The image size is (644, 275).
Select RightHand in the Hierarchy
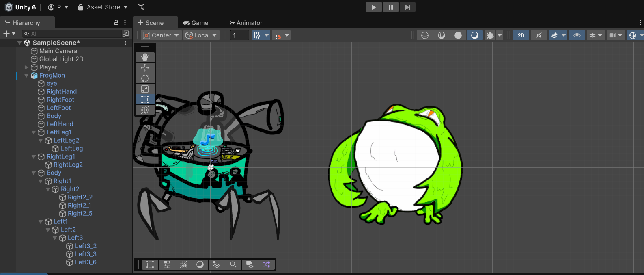tap(61, 92)
